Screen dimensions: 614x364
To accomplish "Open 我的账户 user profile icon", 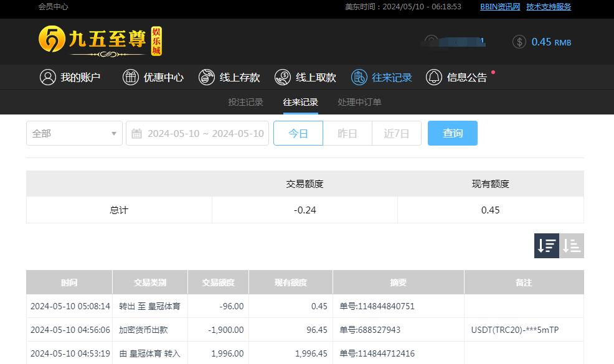I will [x=48, y=77].
